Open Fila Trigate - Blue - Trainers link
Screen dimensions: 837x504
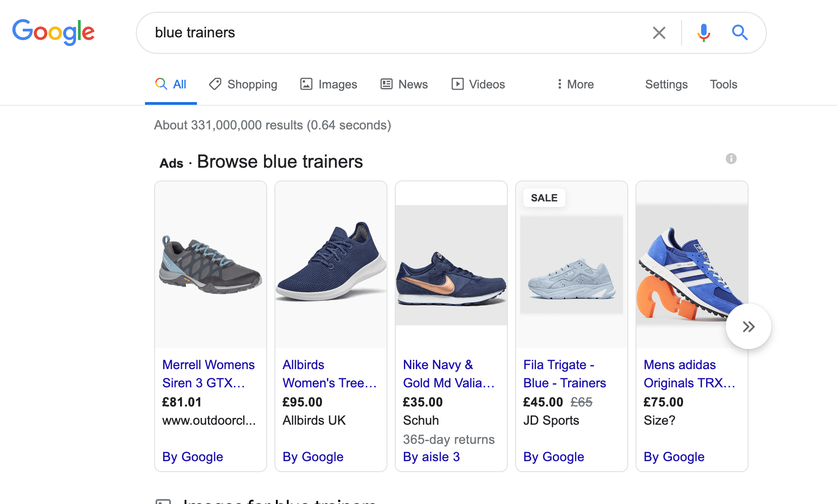564,374
